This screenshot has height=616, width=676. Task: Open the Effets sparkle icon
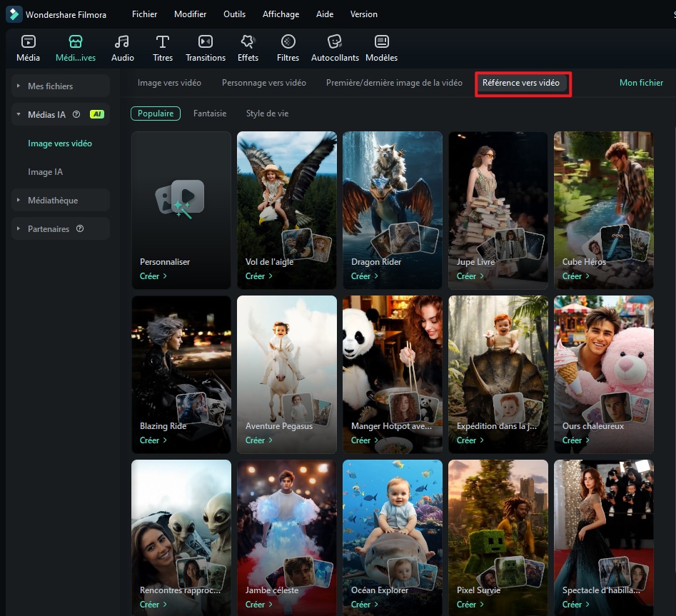point(248,42)
